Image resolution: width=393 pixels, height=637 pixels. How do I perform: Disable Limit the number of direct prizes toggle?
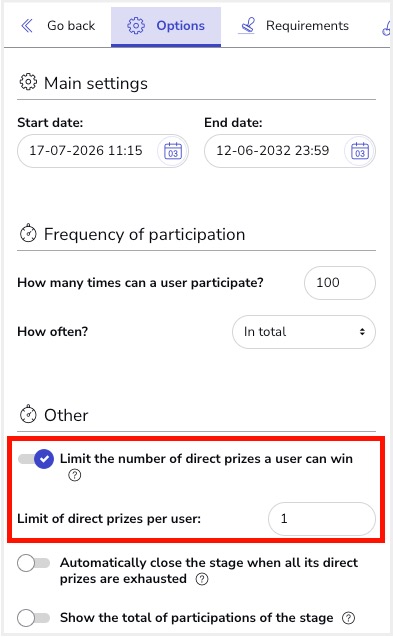click(x=36, y=459)
